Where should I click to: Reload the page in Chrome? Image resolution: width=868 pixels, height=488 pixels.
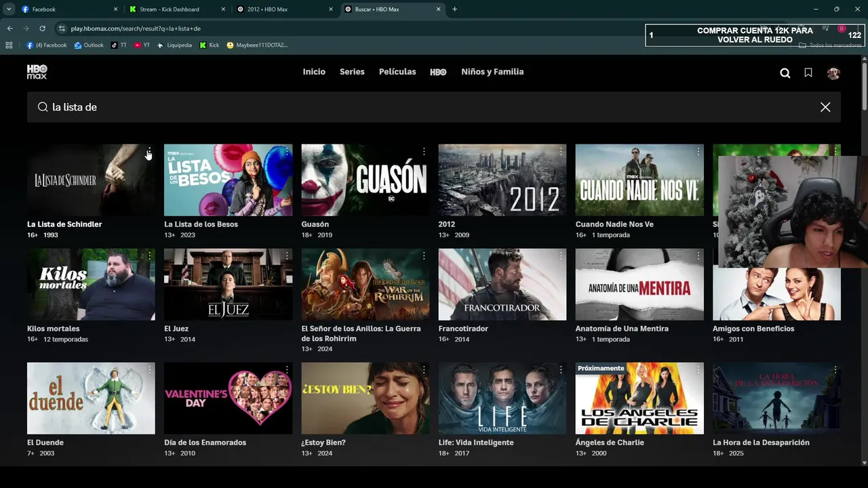point(42,28)
